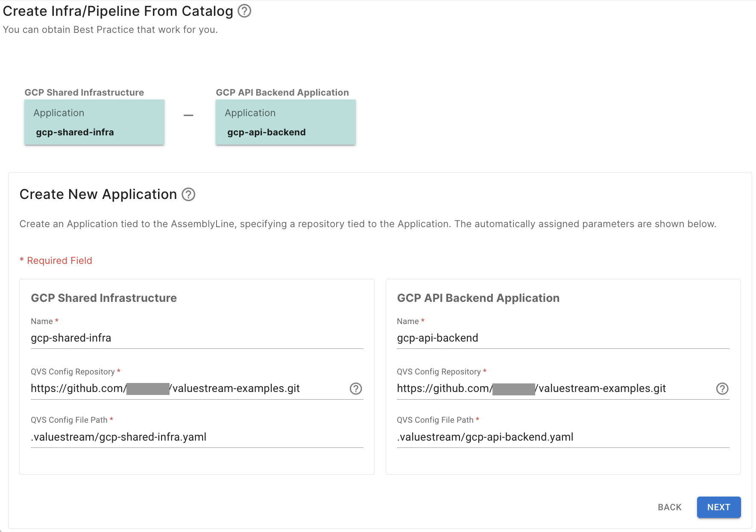Show help for GCP Shared Infrastructure config repository
Screen dimensions: 756x532
pos(355,389)
